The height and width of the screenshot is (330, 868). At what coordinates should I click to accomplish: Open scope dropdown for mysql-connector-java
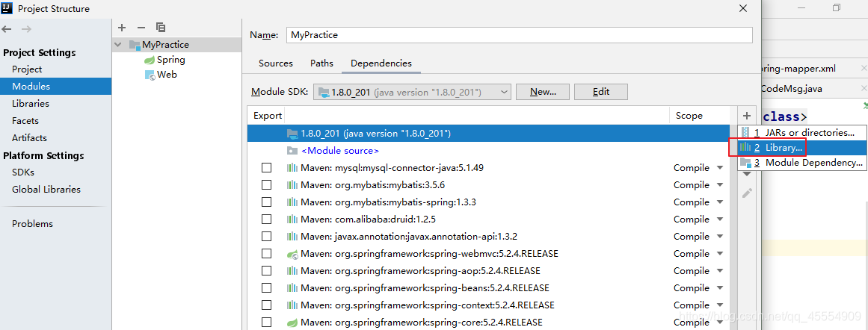[720, 168]
